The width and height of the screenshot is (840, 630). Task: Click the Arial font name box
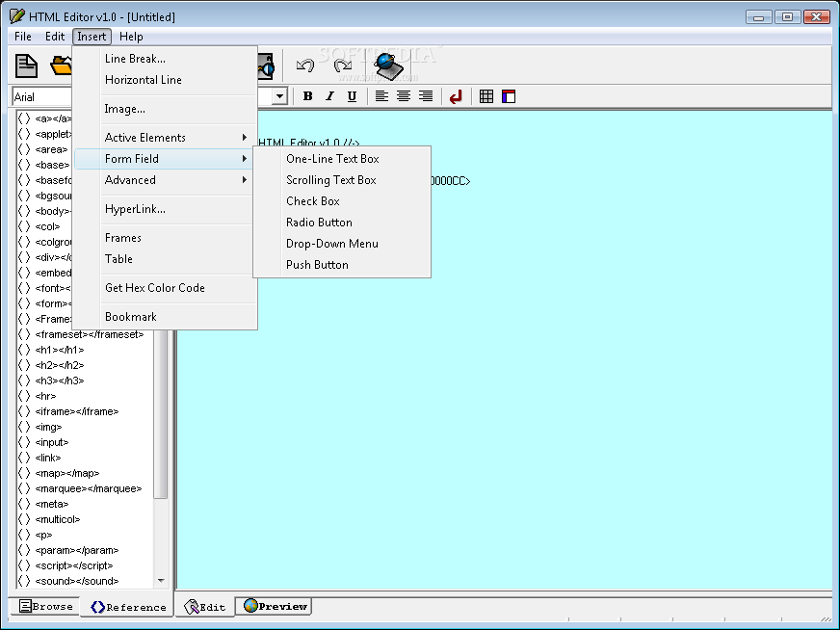(x=41, y=97)
